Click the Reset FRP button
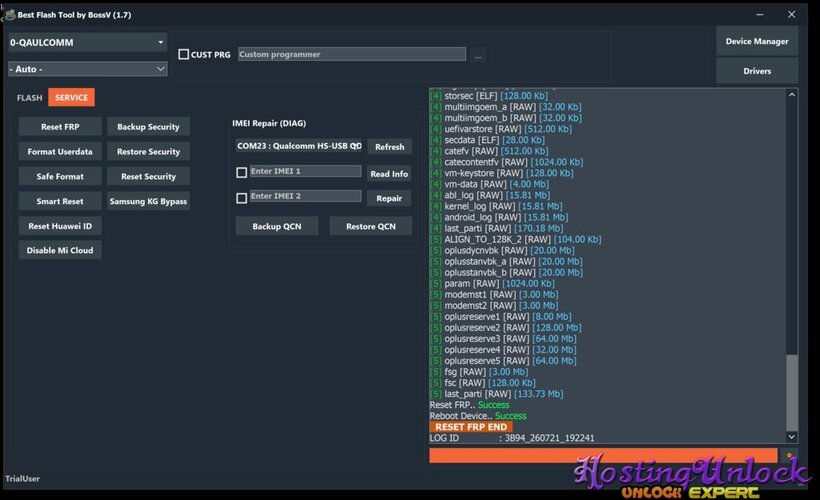 [x=60, y=127]
